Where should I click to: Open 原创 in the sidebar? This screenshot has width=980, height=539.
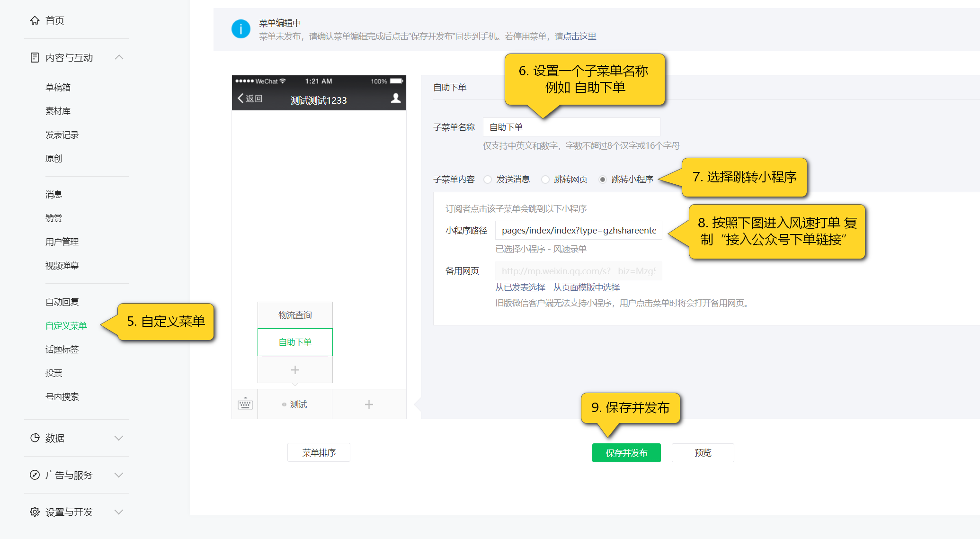click(53, 158)
